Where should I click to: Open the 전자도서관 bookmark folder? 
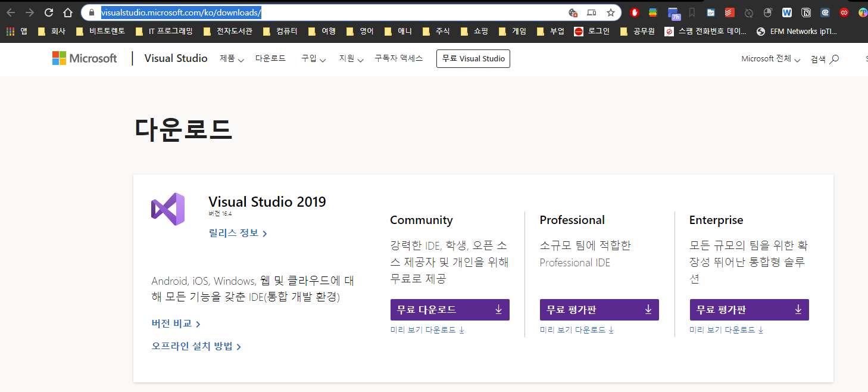(227, 32)
